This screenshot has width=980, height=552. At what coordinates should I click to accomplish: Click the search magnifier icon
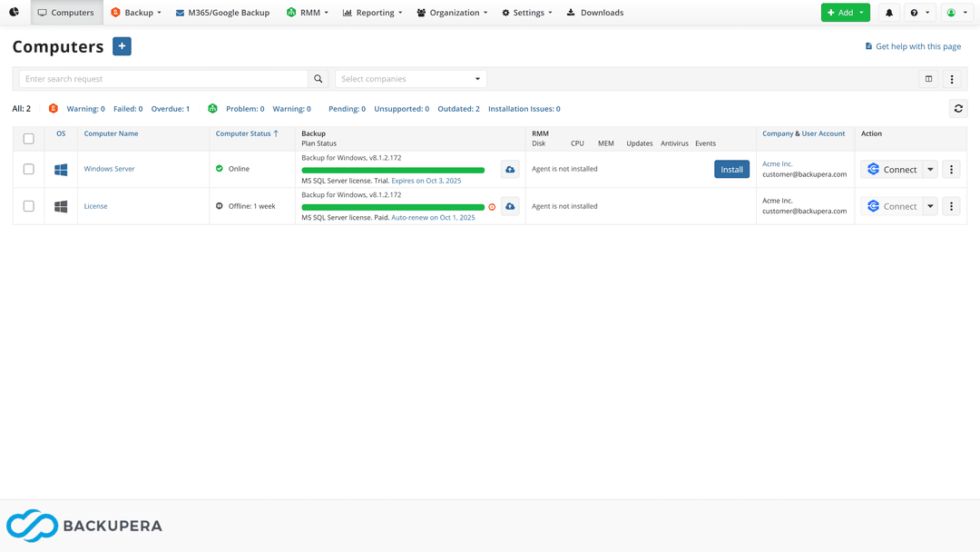click(318, 79)
